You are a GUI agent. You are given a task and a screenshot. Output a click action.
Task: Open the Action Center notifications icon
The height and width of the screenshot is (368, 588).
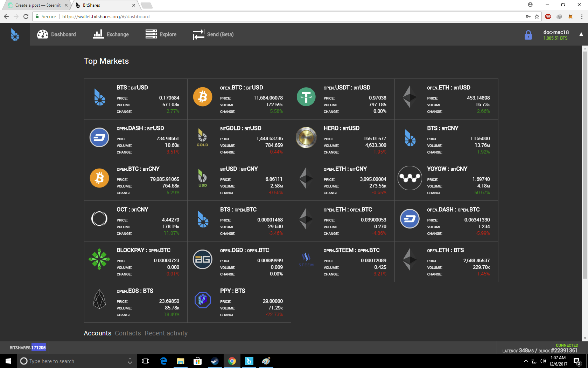(x=577, y=361)
